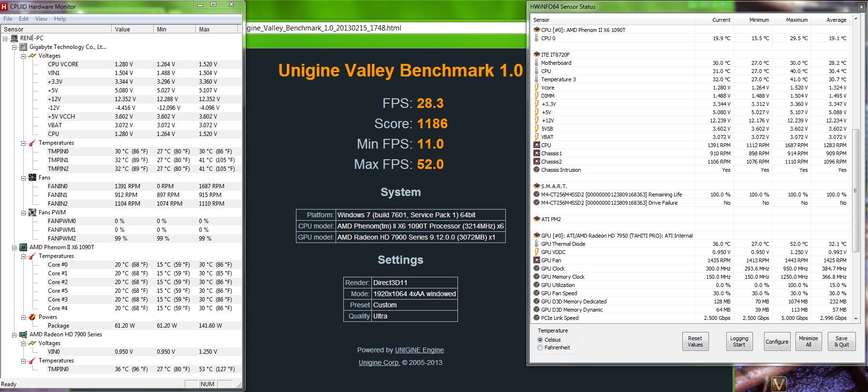The width and height of the screenshot is (868, 392).
Task: Click the PCIe Link Speed icon
Action: click(536, 318)
